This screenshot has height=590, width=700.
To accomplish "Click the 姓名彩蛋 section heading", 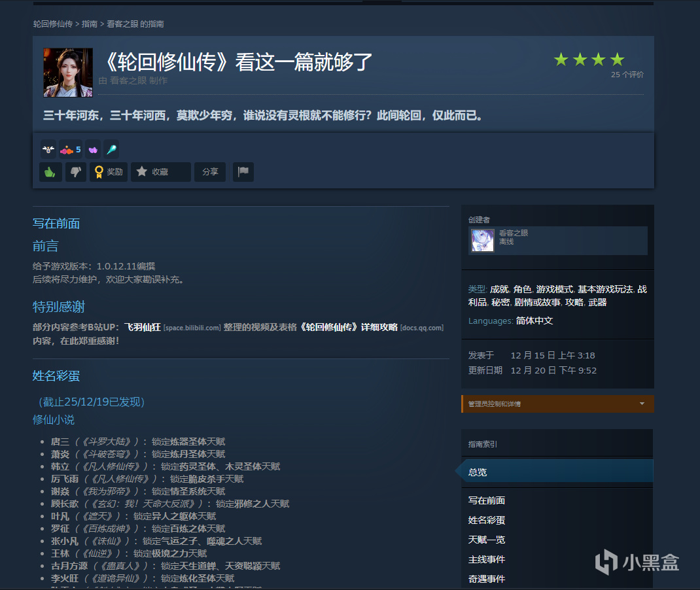I will coord(56,375).
